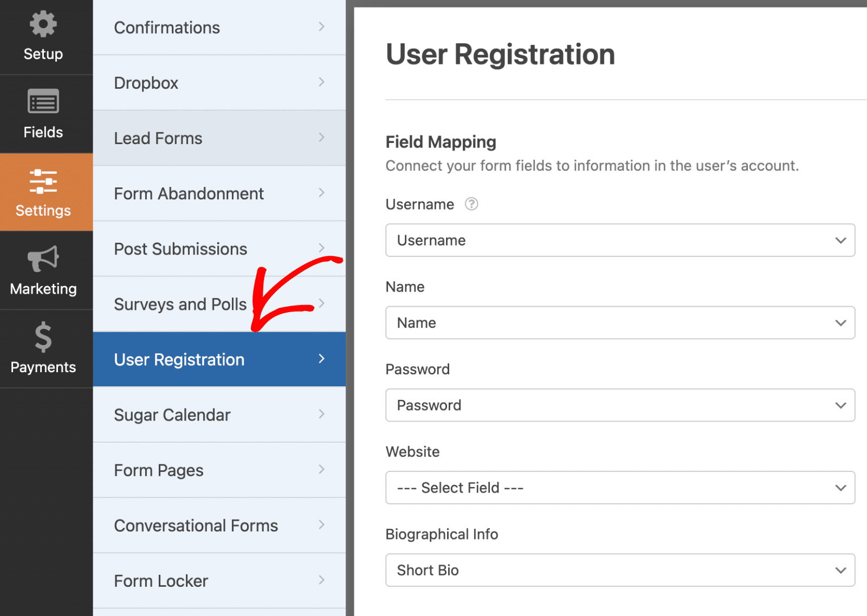867x616 pixels.
Task: Expand the Dropbox chevron arrow
Action: (322, 82)
